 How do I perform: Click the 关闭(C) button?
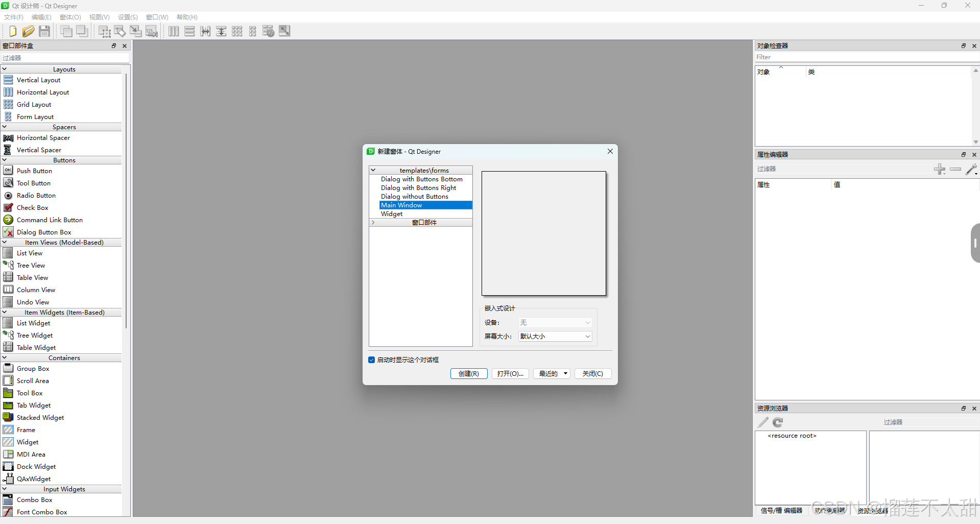tap(593, 374)
